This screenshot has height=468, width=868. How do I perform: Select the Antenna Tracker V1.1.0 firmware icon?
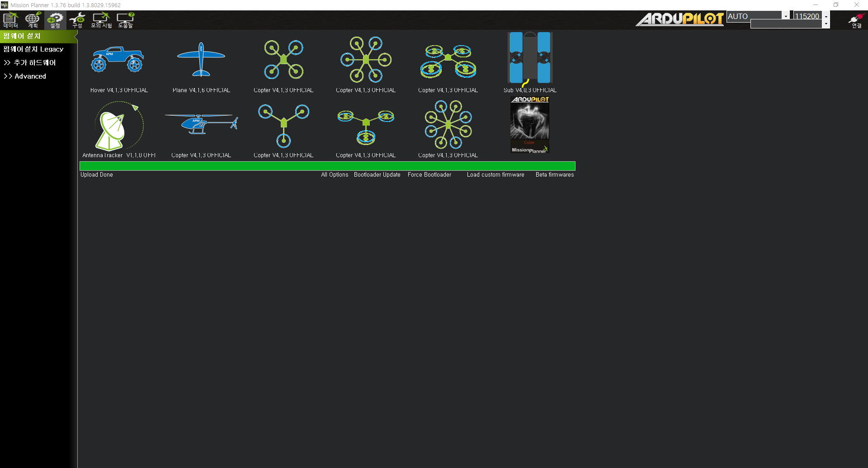[119, 126]
